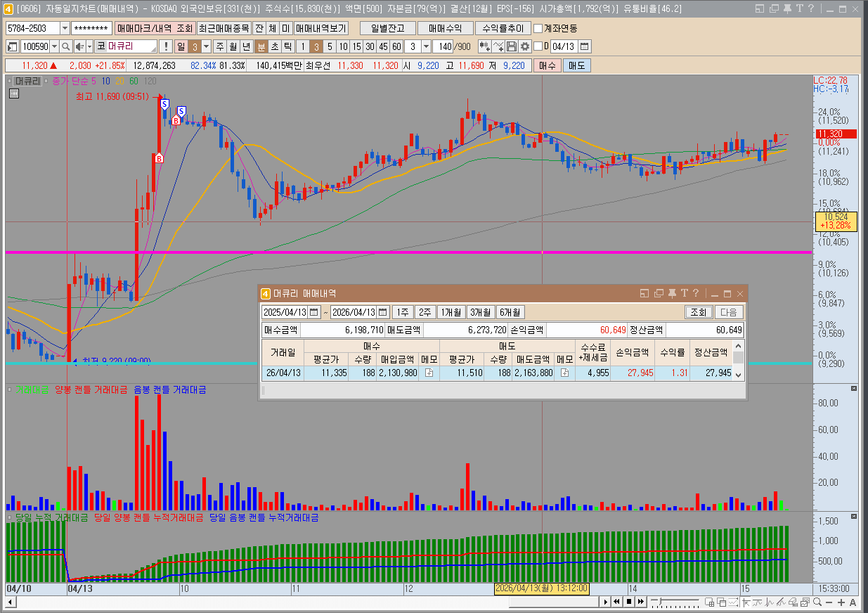Toggle the D checkbox beside the date field
Image resolution: width=868 pixels, height=613 pixels.
538,46
